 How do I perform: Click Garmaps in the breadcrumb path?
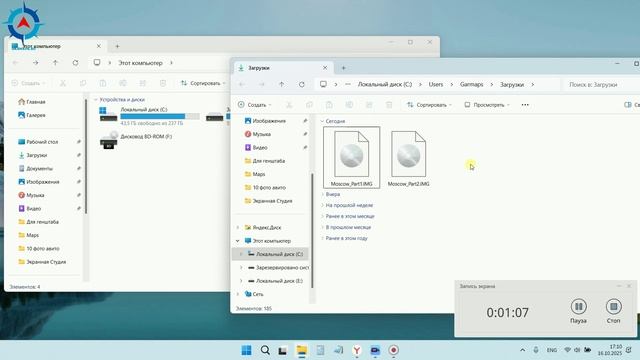471,84
